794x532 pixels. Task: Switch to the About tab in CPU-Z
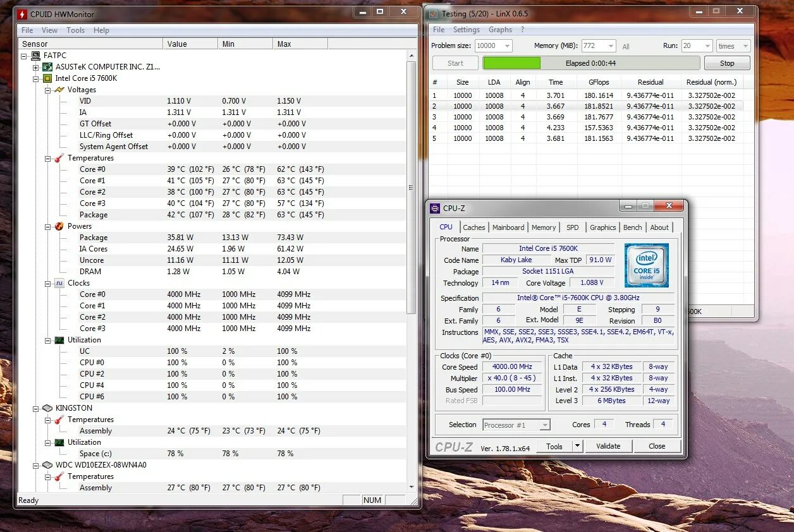659,227
